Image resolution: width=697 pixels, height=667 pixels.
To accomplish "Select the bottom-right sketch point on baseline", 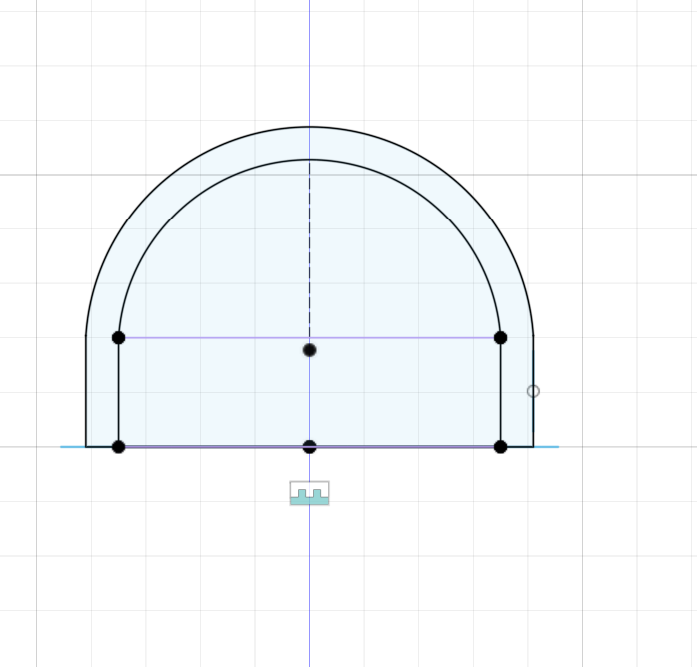I will 500,447.
